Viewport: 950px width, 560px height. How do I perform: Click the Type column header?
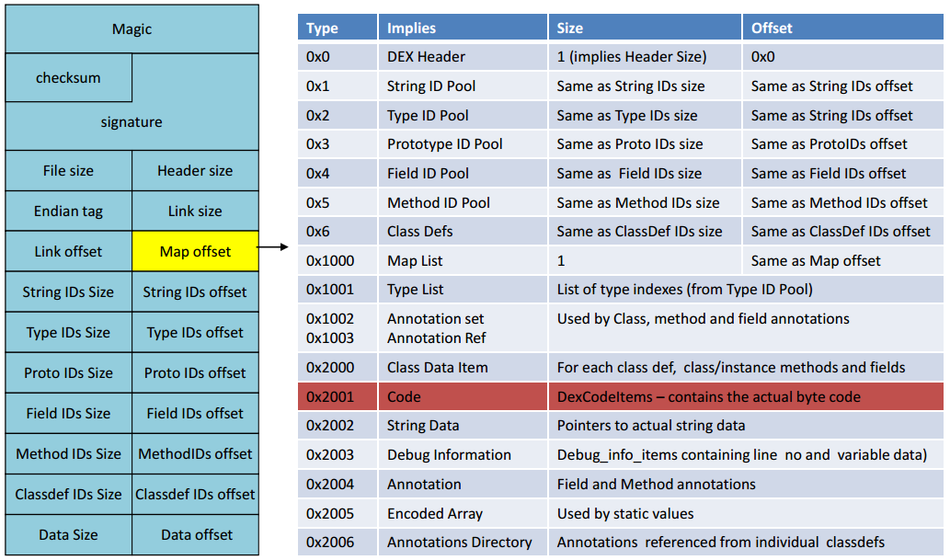tap(338, 28)
